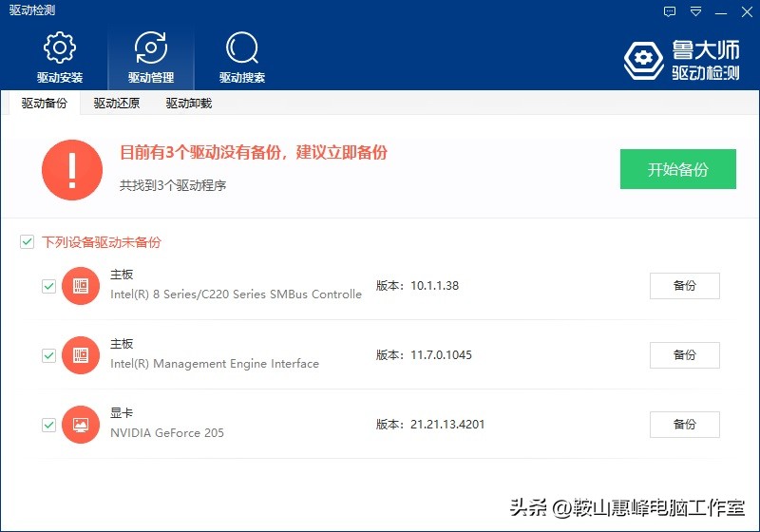Switch to the 驱动卸载 tab
760x532 pixels.
tap(188, 103)
